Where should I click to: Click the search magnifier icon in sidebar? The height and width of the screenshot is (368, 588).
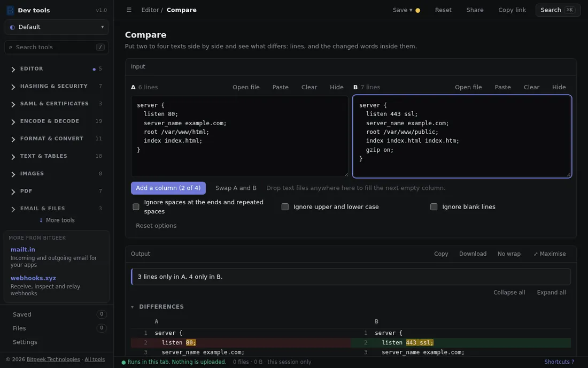[11, 47]
